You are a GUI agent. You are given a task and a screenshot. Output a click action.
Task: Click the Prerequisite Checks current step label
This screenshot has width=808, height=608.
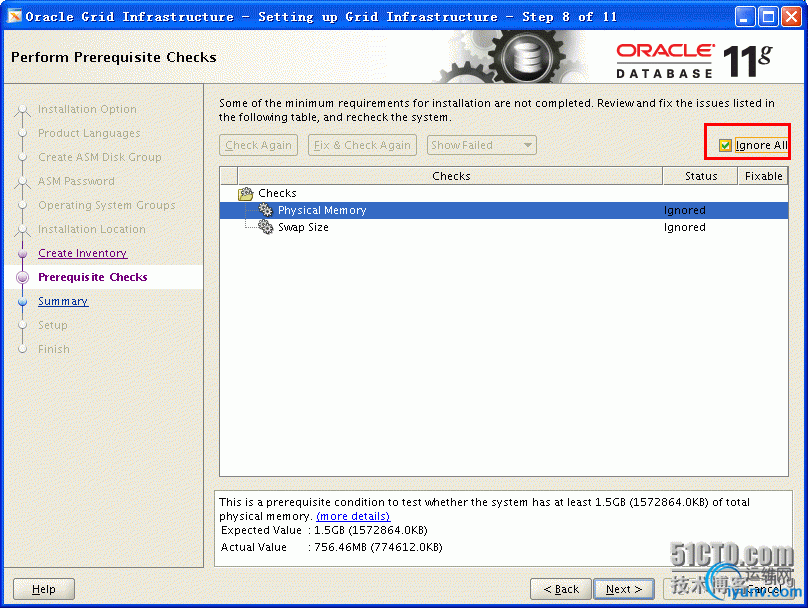pyautogui.click(x=93, y=277)
